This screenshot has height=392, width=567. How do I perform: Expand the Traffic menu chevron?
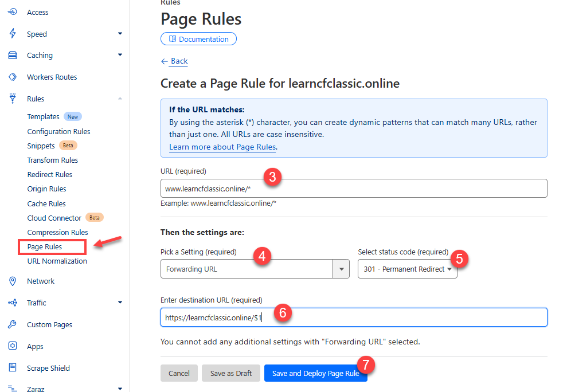click(x=120, y=303)
